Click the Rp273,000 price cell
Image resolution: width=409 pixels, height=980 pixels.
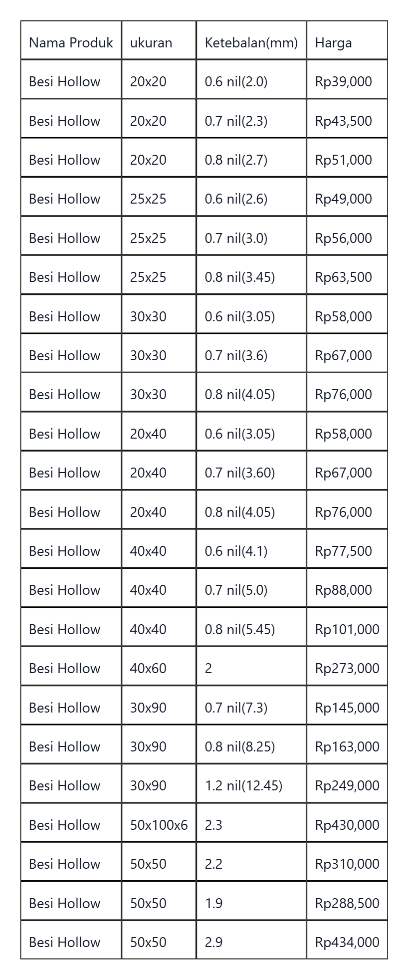click(347, 666)
